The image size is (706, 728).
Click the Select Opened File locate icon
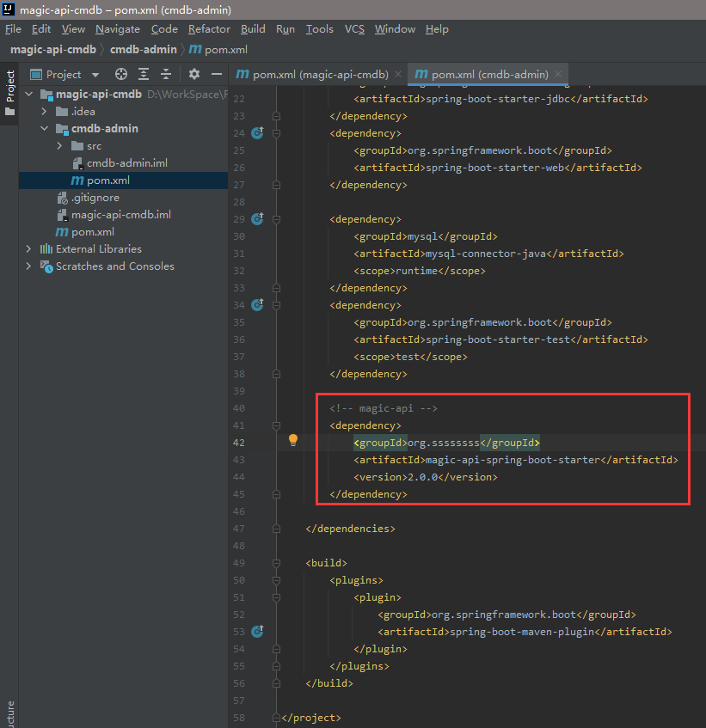[121, 74]
